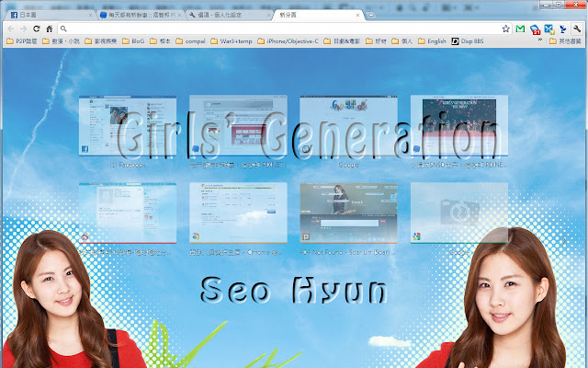Open the blue mail checker extension icon
The image size is (588, 368).
tap(549, 29)
